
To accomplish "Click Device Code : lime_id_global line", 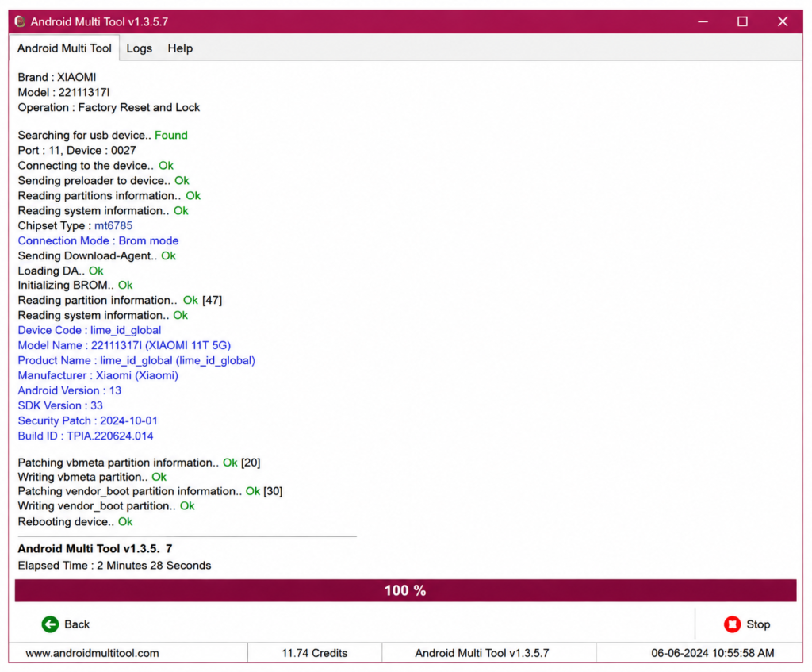I will pos(89,330).
